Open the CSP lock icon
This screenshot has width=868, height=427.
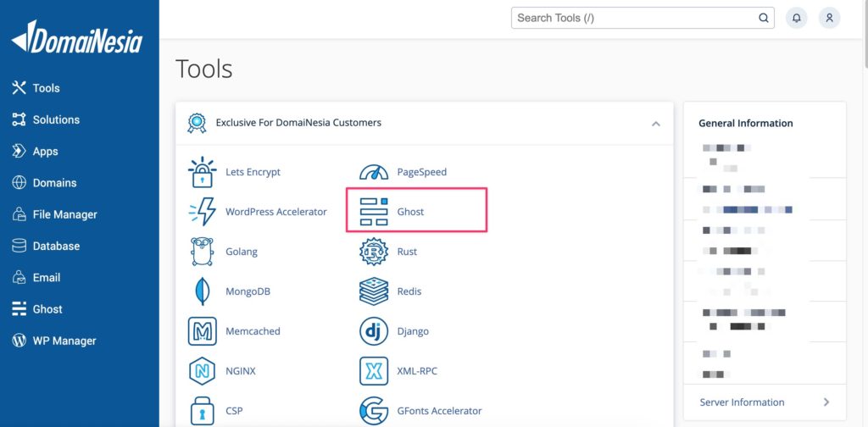[202, 411]
